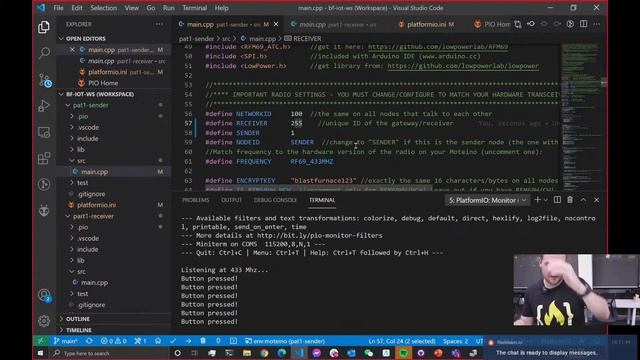
Task: Click the PlatformIO Home icon in the status bar
Action: coord(158,341)
